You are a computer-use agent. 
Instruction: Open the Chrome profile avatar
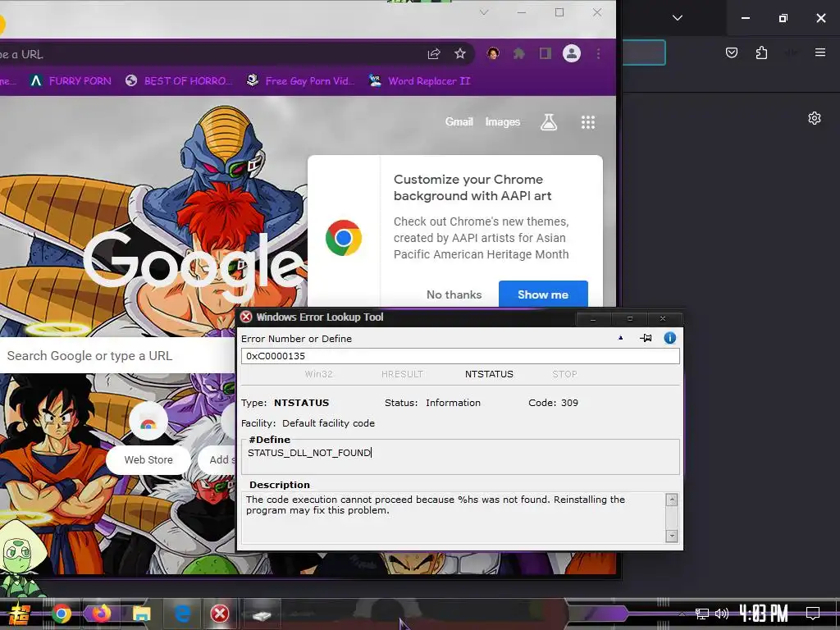[572, 53]
